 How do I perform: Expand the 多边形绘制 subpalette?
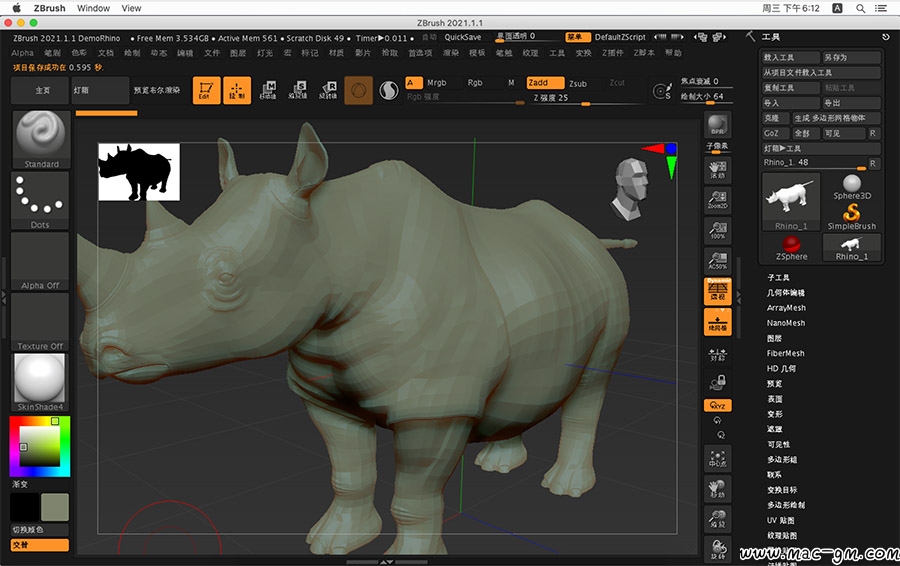tap(786, 505)
